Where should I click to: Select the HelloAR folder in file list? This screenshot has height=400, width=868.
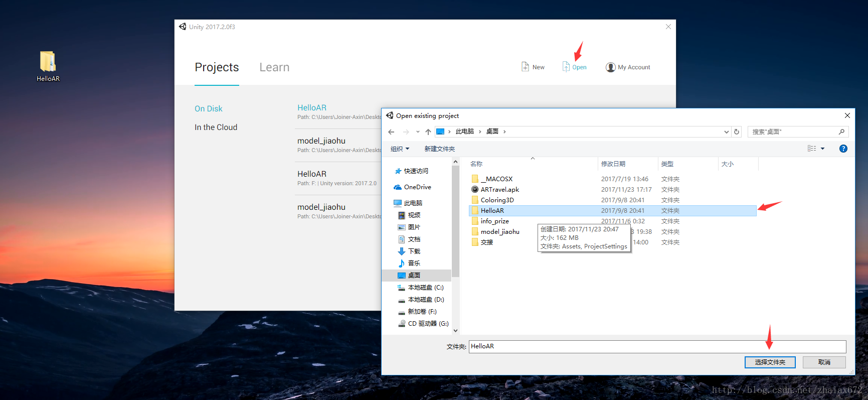pos(613,211)
